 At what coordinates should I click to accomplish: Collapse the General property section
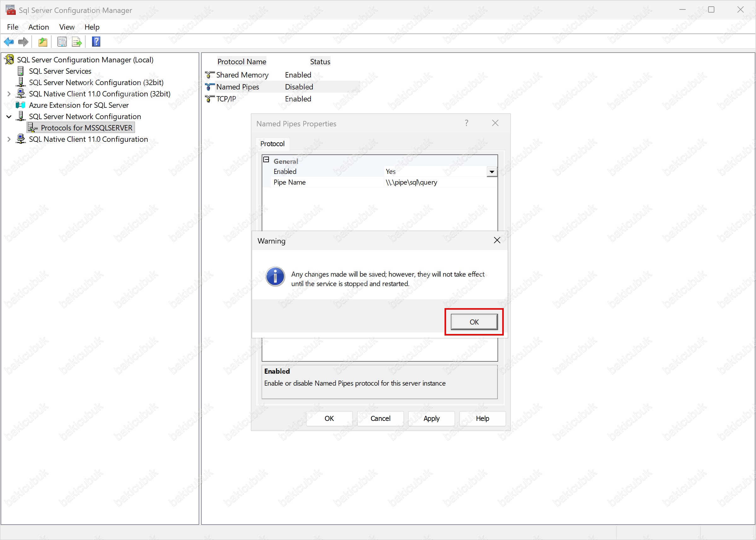pyautogui.click(x=266, y=160)
